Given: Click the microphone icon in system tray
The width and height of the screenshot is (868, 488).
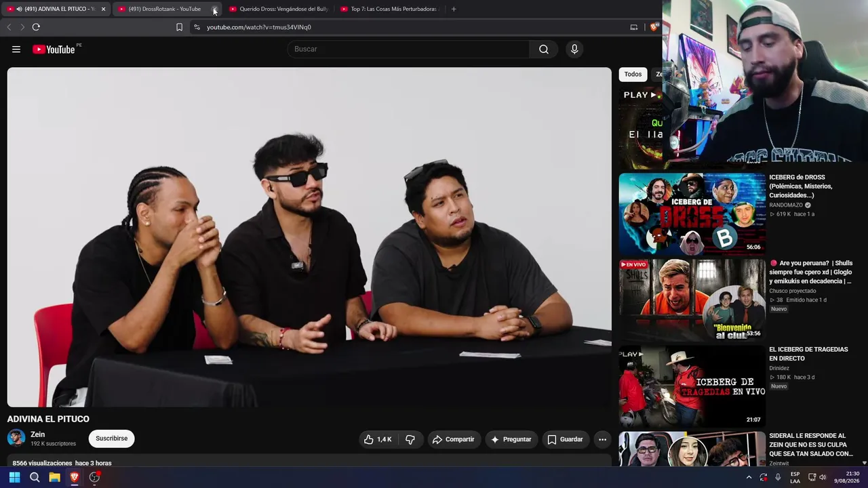Looking at the screenshot, I should click(778, 477).
